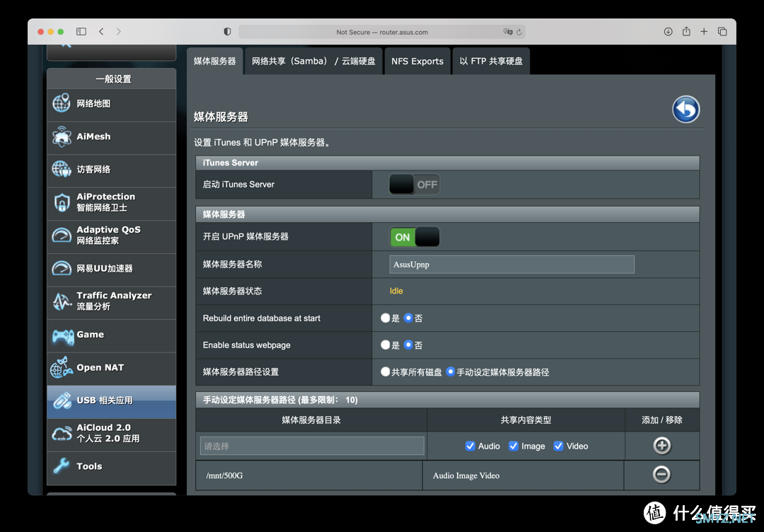Select 是 for Rebuild entire database at start

(x=385, y=318)
